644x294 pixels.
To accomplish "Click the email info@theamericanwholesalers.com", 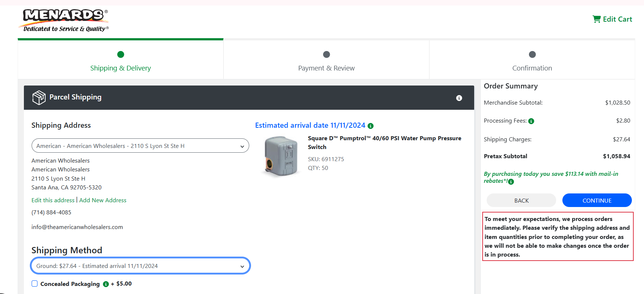I will coord(77,227).
